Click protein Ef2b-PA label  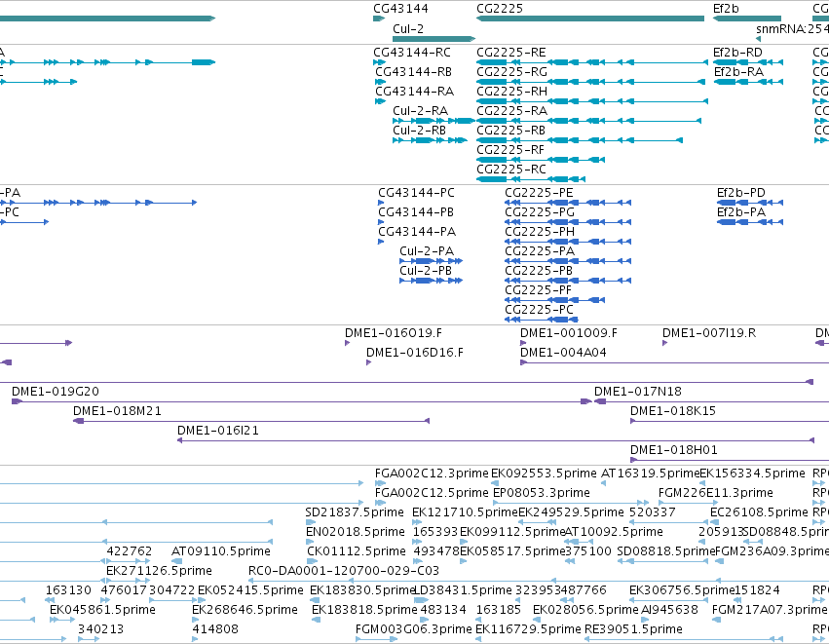[740, 212]
